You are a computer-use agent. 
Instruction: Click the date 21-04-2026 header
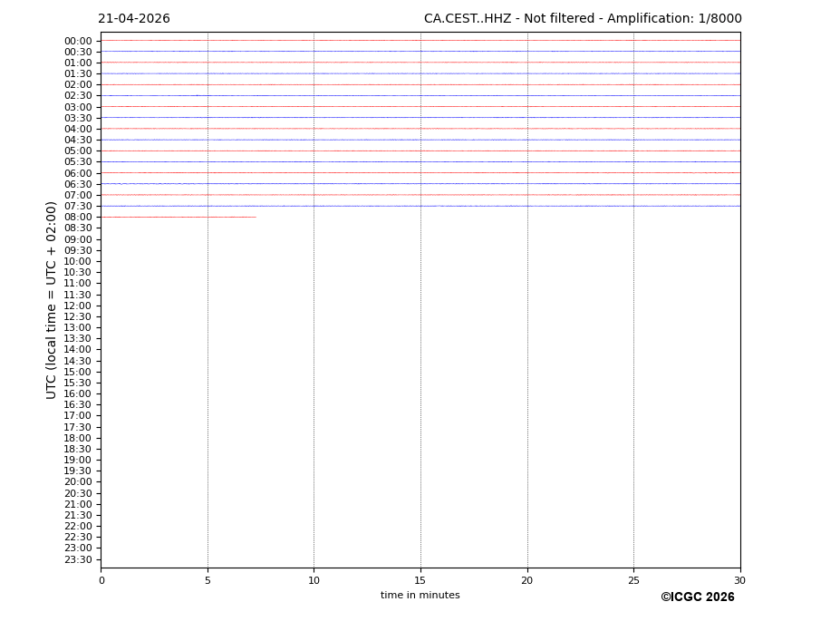coord(134,19)
